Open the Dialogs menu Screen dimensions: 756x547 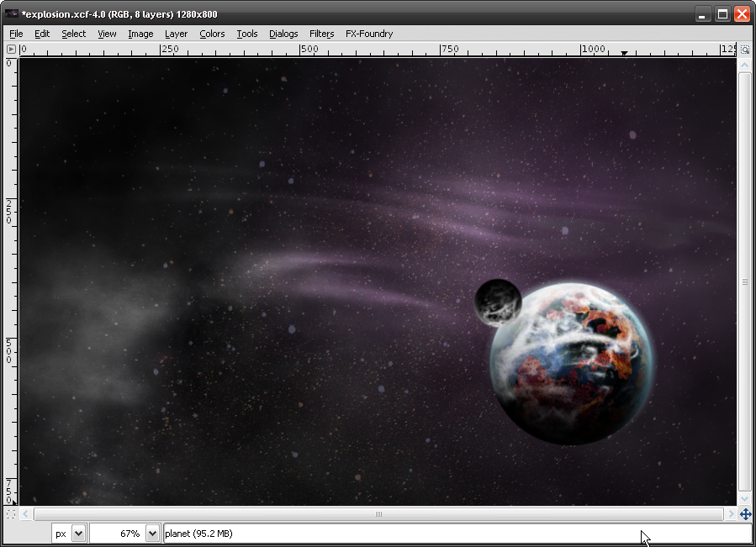283,34
